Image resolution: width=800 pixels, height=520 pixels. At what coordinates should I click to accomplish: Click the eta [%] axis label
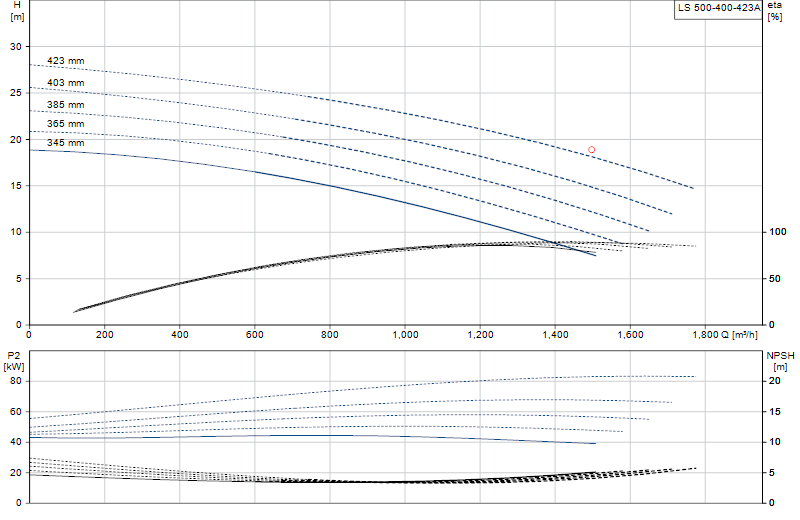click(x=774, y=11)
